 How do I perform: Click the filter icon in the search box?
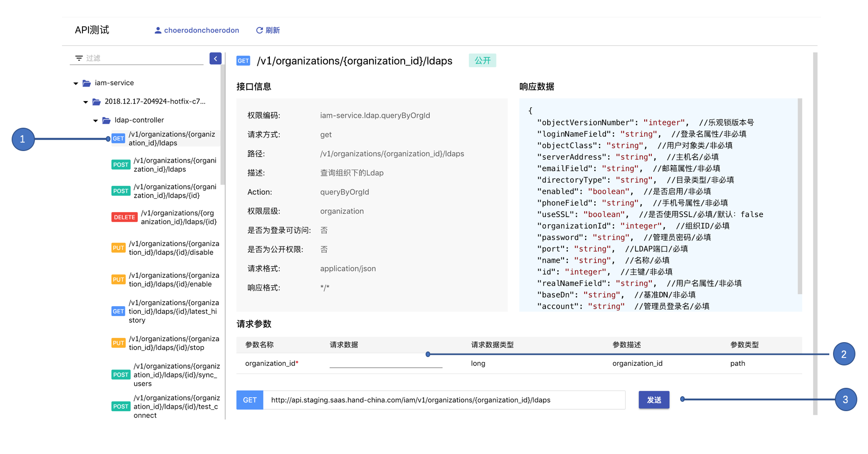click(79, 58)
